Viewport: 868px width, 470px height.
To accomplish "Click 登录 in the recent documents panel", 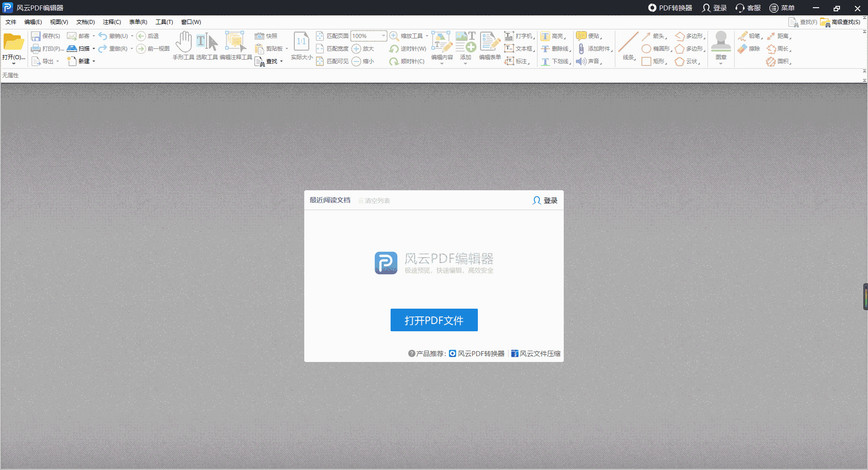I will pyautogui.click(x=545, y=200).
